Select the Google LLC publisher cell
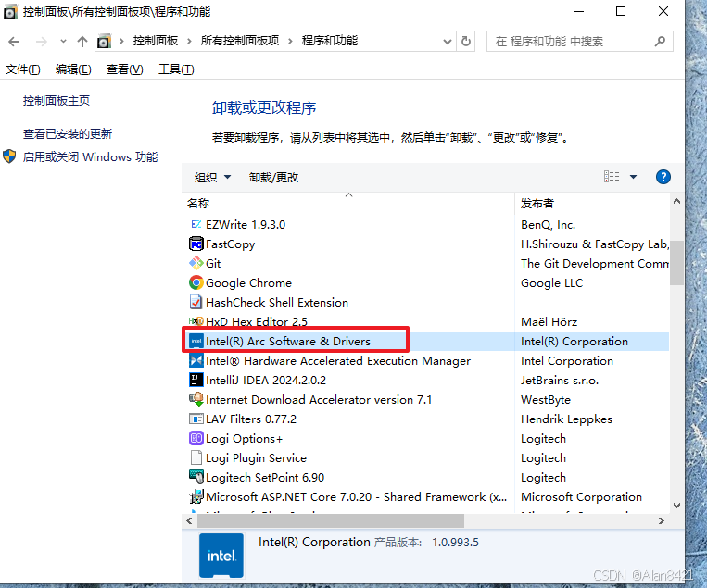The image size is (707, 588). tap(552, 283)
